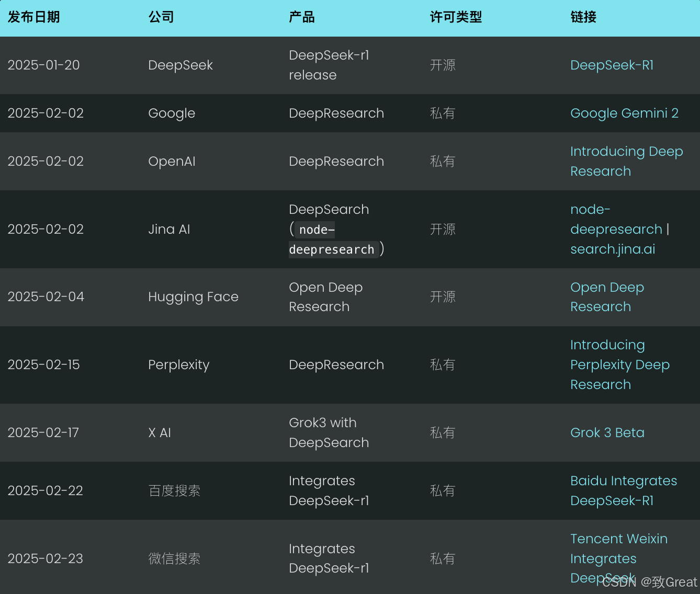Image resolution: width=700 pixels, height=594 pixels.
Task: Select the 2025-02-02 date in the Jina AI row
Action: coord(46,230)
